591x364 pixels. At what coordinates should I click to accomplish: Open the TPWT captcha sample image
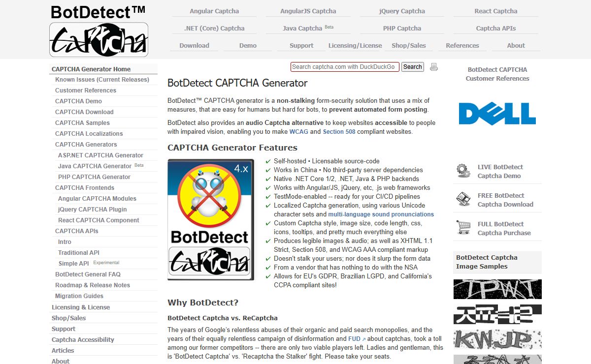pos(497,289)
